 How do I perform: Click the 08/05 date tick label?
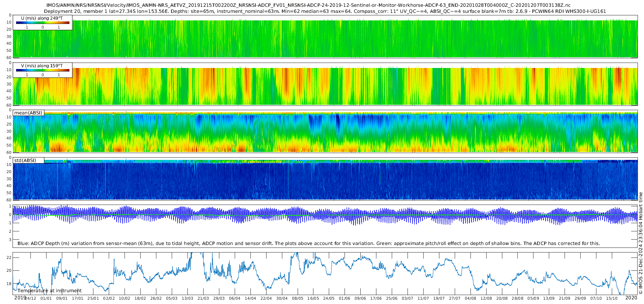point(297,298)
